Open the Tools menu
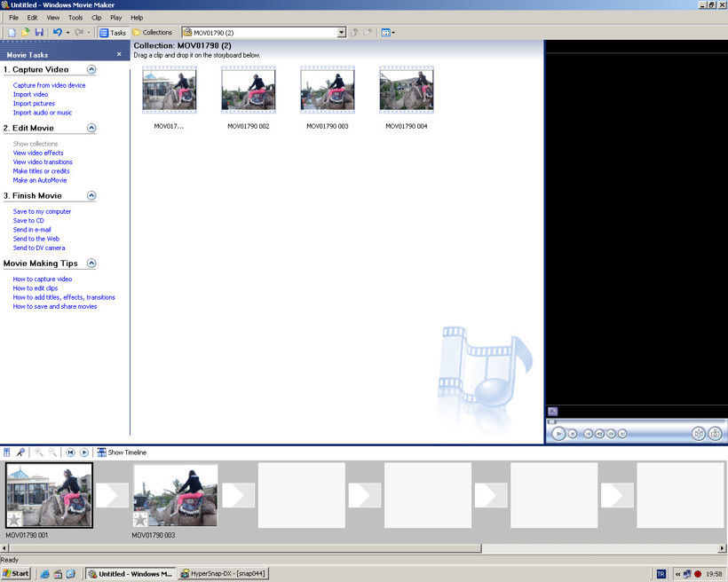Image resolution: width=728 pixels, height=582 pixels. coord(75,18)
